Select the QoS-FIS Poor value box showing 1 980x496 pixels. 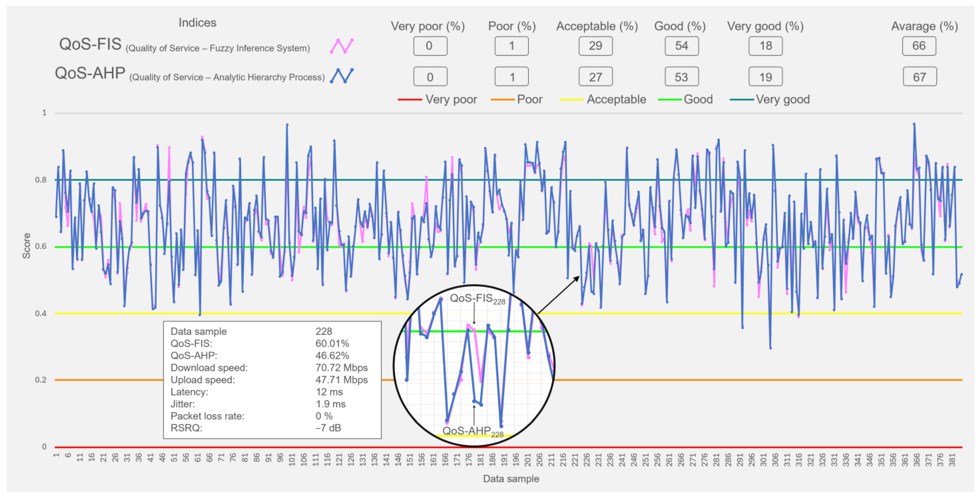[x=511, y=46]
